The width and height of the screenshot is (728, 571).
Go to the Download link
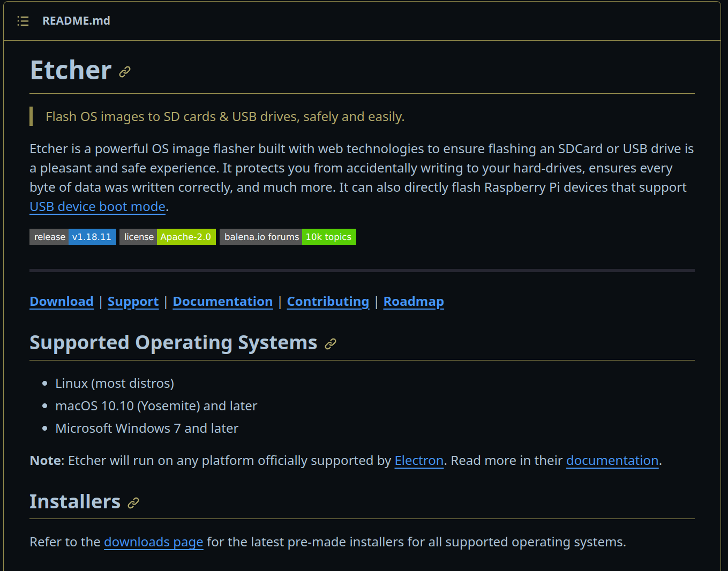pyautogui.click(x=62, y=302)
